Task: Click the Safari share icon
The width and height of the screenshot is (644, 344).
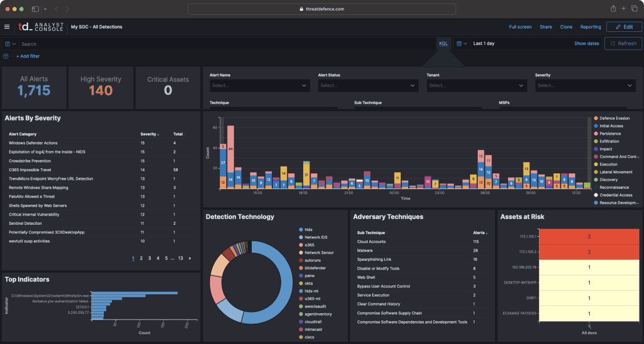Action: point(613,9)
